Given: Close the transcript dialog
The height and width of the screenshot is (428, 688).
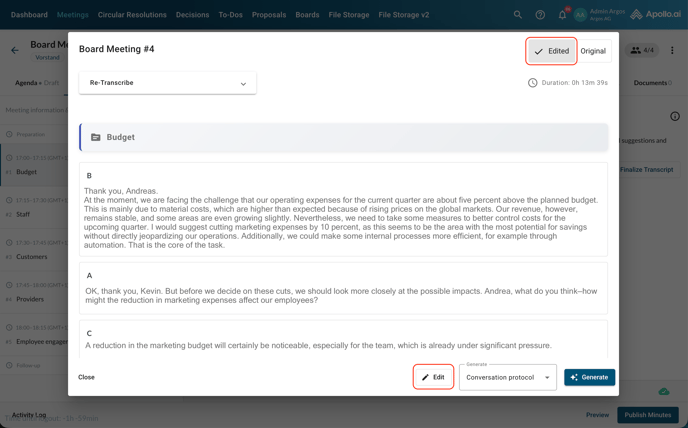Looking at the screenshot, I should (87, 377).
